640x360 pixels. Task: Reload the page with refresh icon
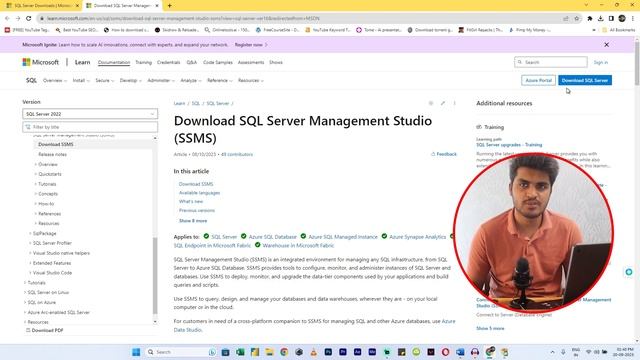29,18
